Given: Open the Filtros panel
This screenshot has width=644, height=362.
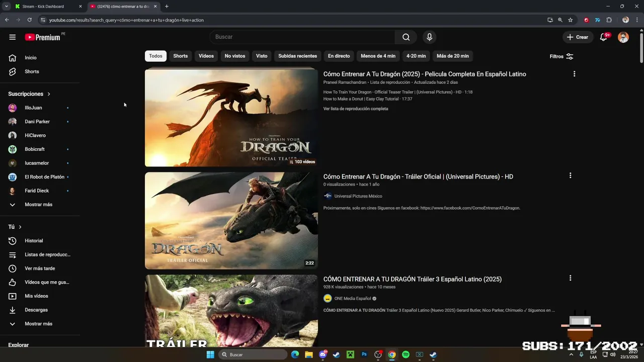Looking at the screenshot, I should [561, 56].
